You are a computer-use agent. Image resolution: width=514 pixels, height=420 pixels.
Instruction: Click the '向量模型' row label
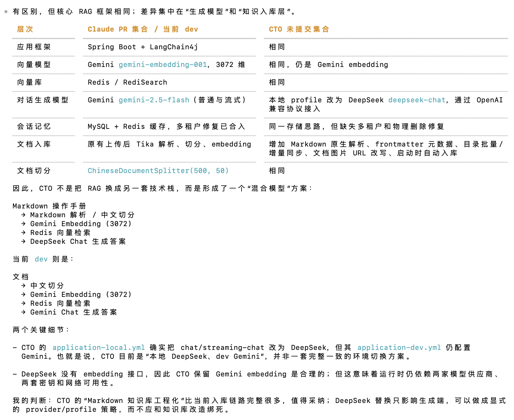34,65
